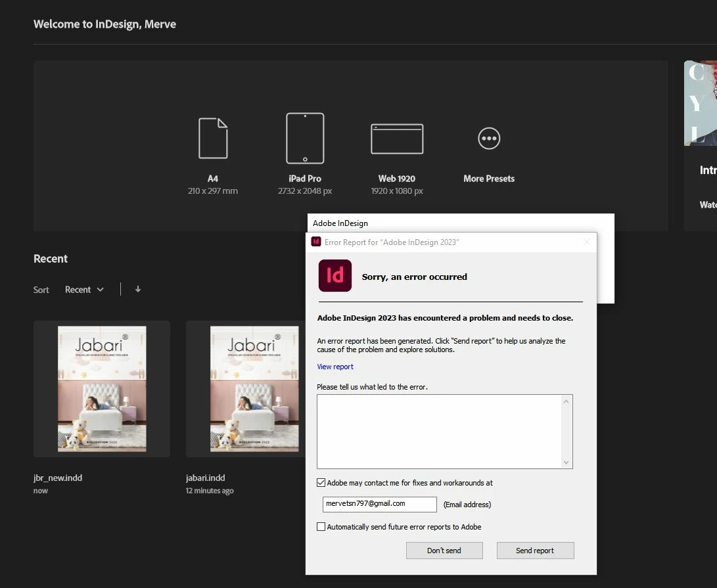This screenshot has width=717, height=588.
Task: Click the Send report button
Action: (x=535, y=551)
